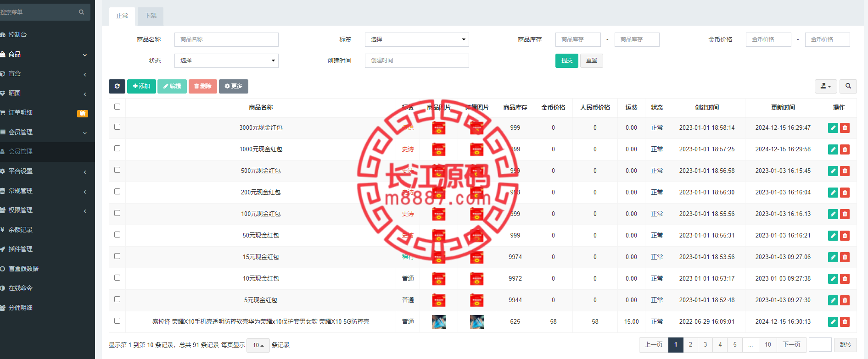Check the 200元现金红包 row checkbox

pyautogui.click(x=117, y=192)
